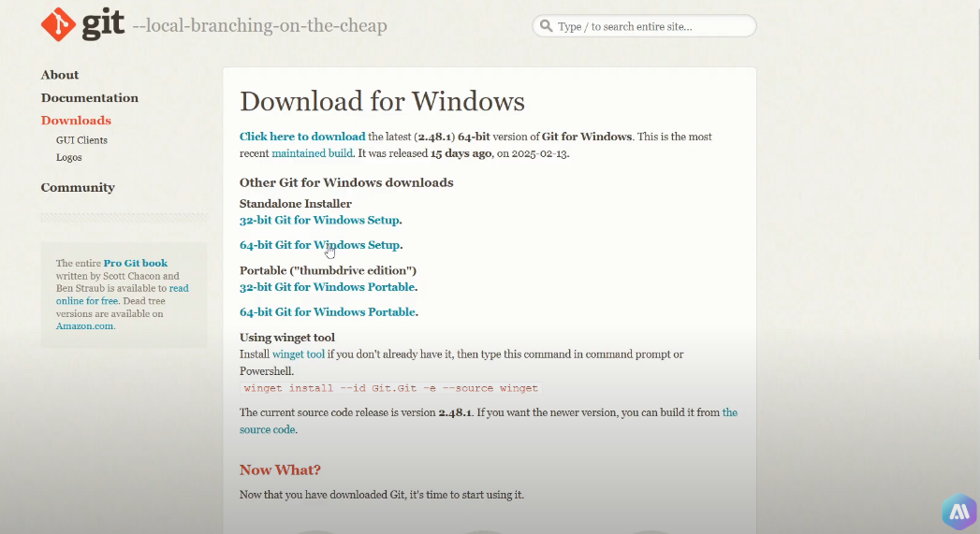
Task: Download 32-bit Git for Windows Setup
Action: (319, 221)
